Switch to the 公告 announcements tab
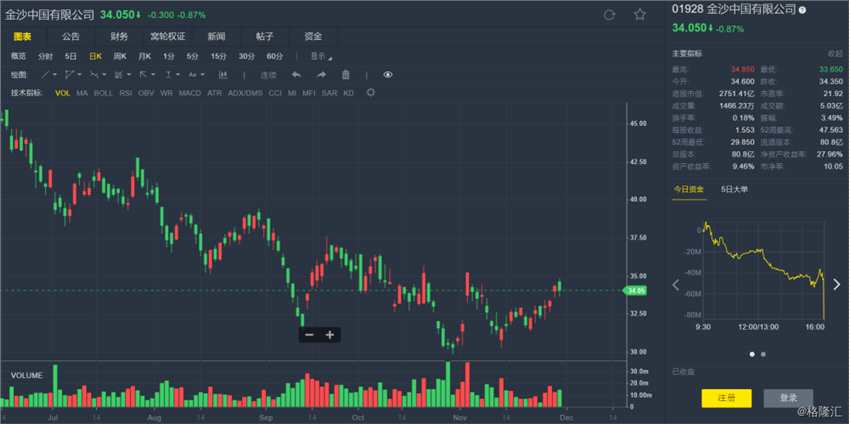 click(70, 37)
